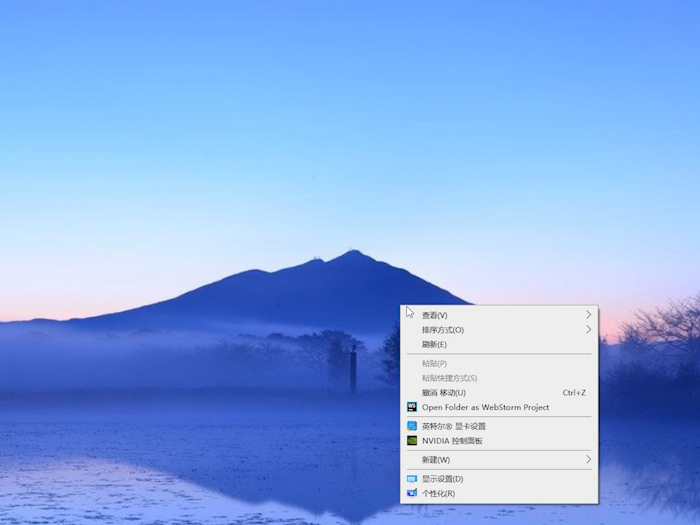Select the 新建(W) menu entry
The image size is (700, 525).
tap(436, 460)
